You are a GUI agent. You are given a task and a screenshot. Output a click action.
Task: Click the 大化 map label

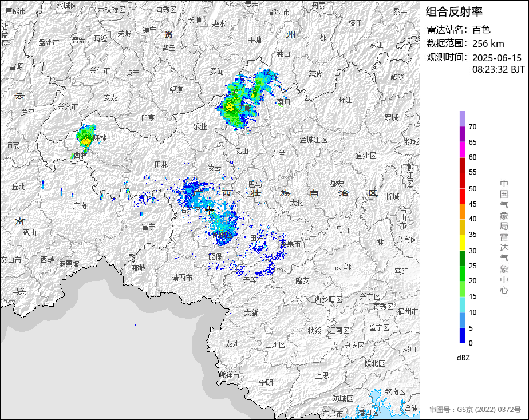coord(297,203)
